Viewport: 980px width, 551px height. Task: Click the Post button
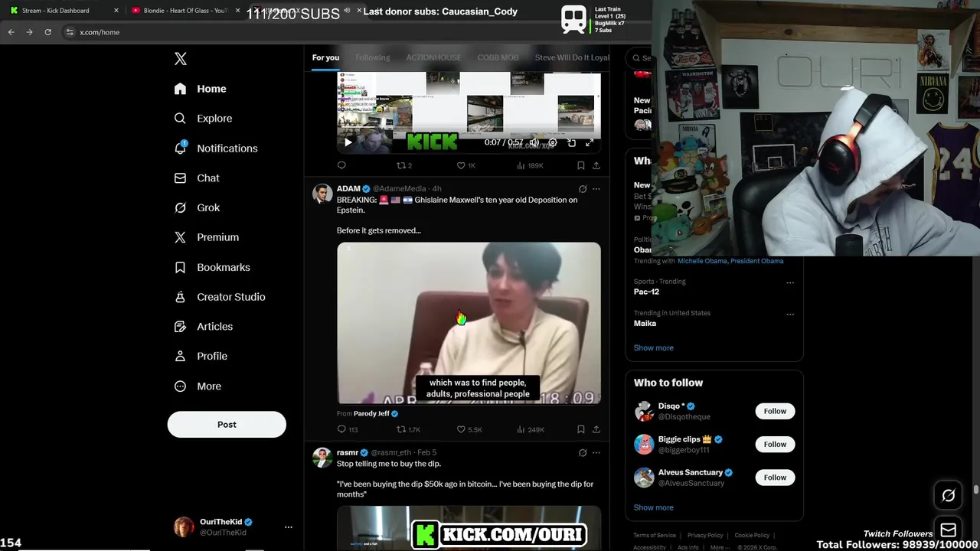(x=227, y=425)
